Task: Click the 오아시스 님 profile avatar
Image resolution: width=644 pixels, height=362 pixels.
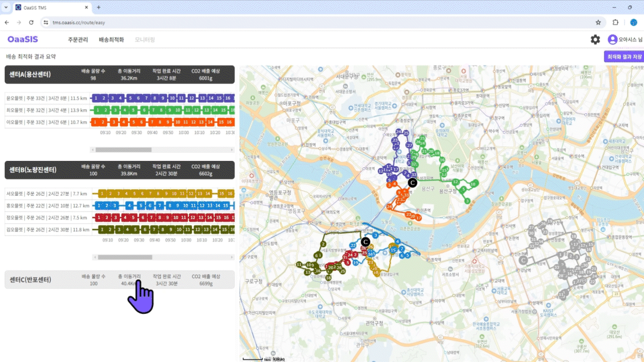Action: pyautogui.click(x=612, y=39)
